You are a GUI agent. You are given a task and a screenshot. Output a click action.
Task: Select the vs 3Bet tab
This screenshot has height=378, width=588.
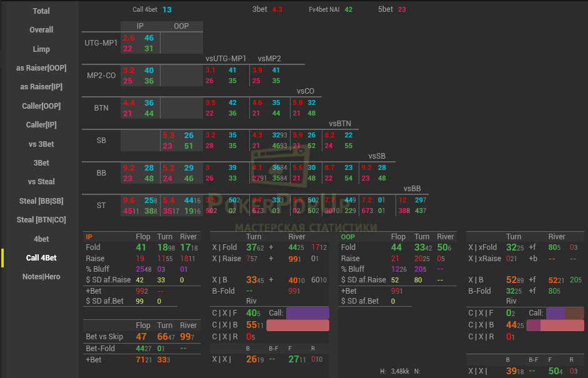tap(41, 144)
